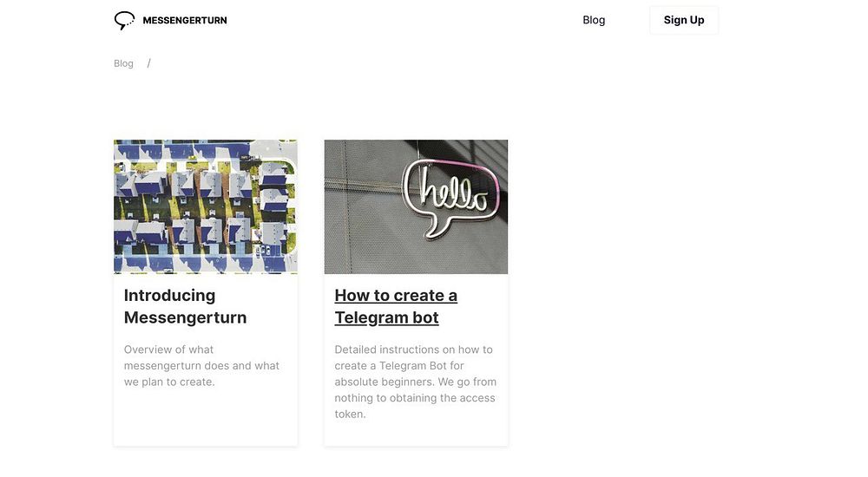
Task: Click the Detailed instructions Telegram Bot description
Action: click(415, 382)
